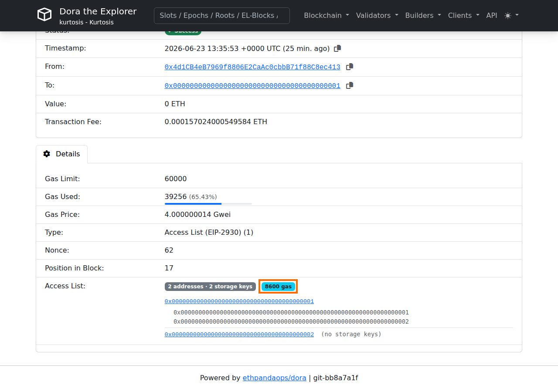
Task: Open the Validators dropdown menu
Action: pos(377,15)
